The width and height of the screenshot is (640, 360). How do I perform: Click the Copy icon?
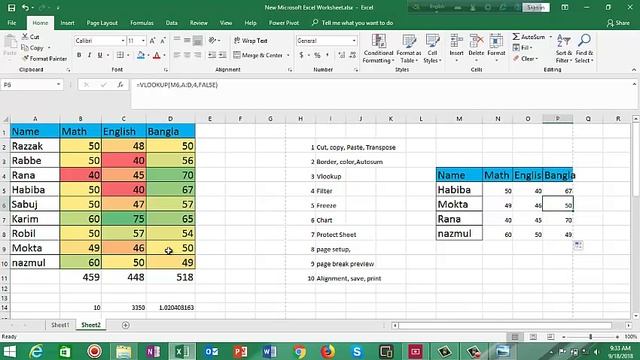pyautogui.click(x=25, y=48)
